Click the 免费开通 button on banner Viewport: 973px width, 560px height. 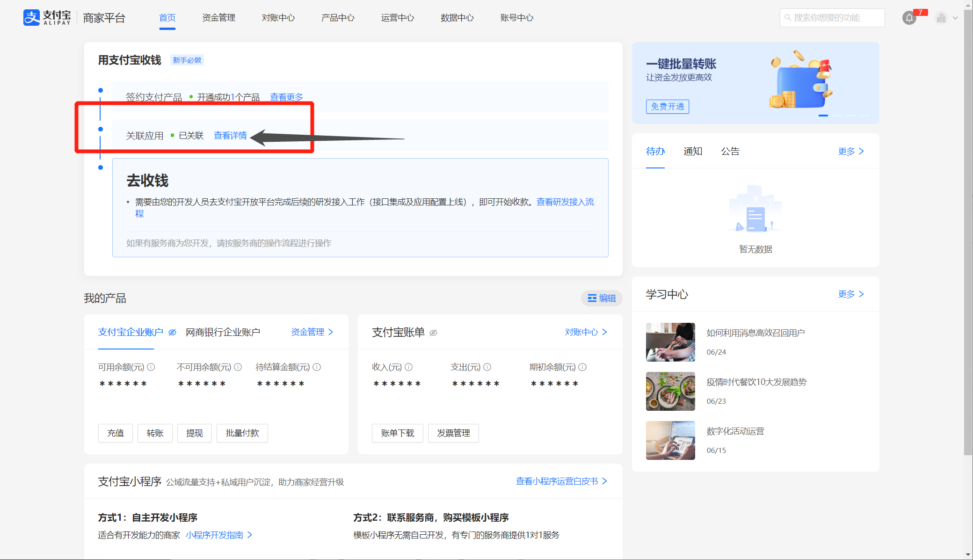click(668, 107)
